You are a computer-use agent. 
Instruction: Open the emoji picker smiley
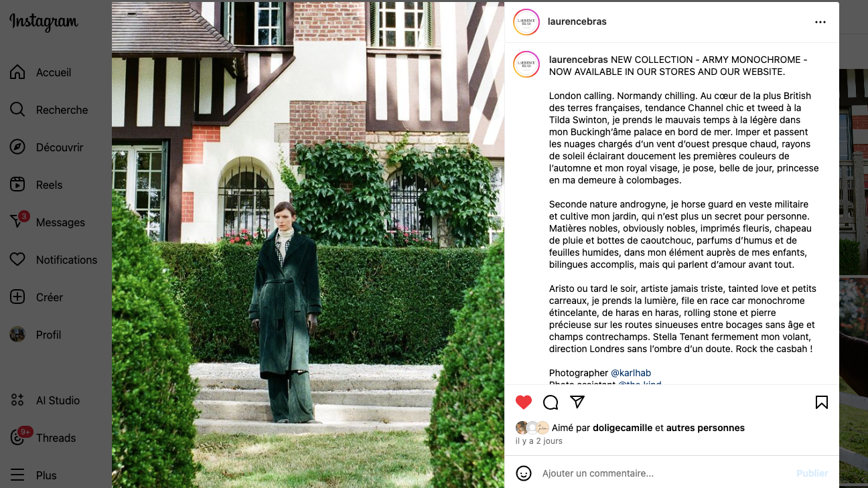coord(524,473)
